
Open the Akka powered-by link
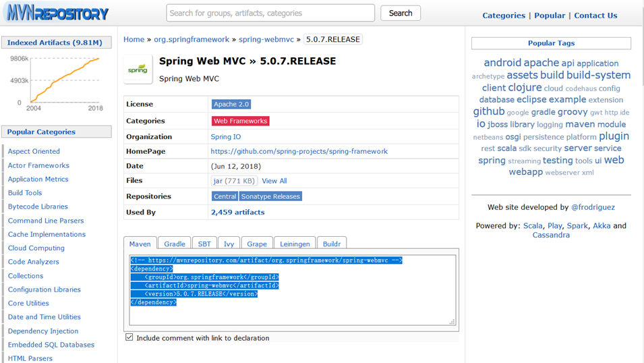[x=602, y=225]
